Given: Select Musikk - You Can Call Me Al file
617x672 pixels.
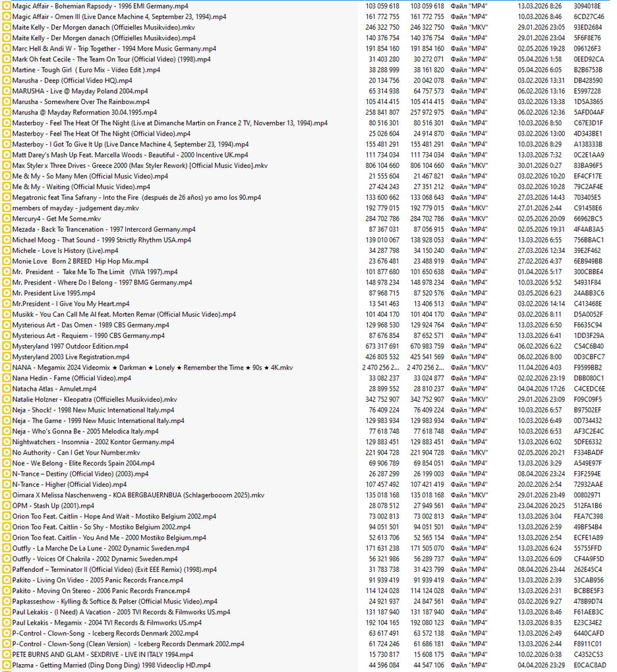Looking at the screenshot, I should pyautogui.click(x=124, y=314).
